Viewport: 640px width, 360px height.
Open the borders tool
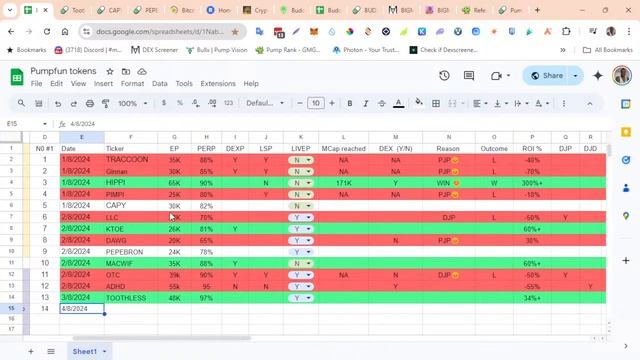coord(436,104)
